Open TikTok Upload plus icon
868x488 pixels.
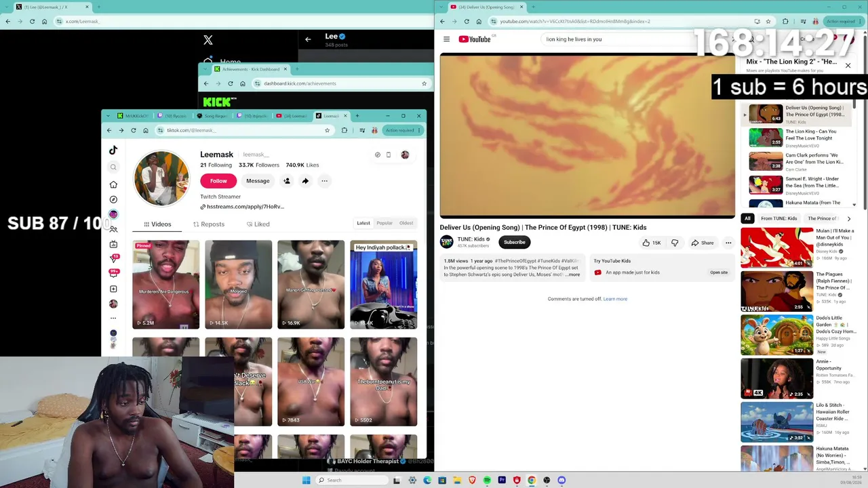tap(113, 289)
